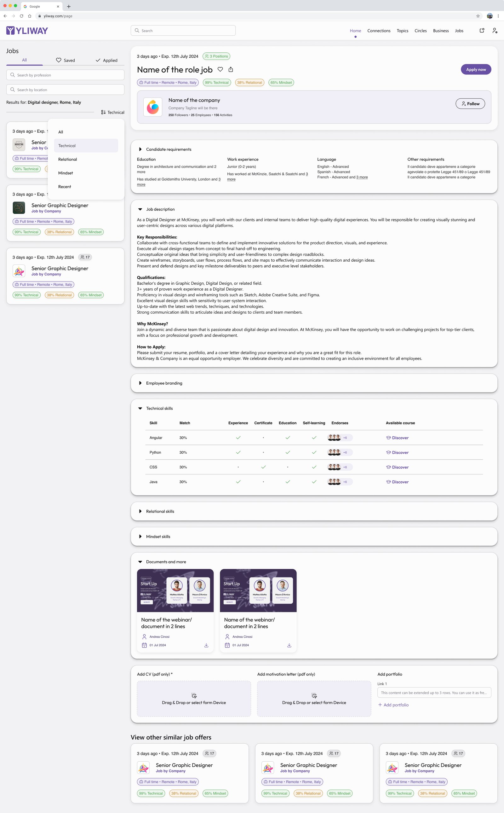Viewport: 504px width, 813px height.
Task: Open '3 more' languages link
Action: tap(362, 177)
